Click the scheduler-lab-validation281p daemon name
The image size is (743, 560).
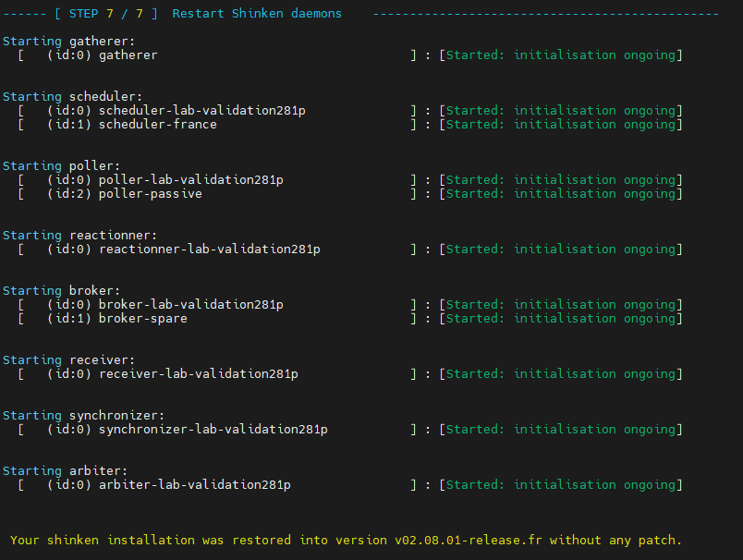pos(201,111)
